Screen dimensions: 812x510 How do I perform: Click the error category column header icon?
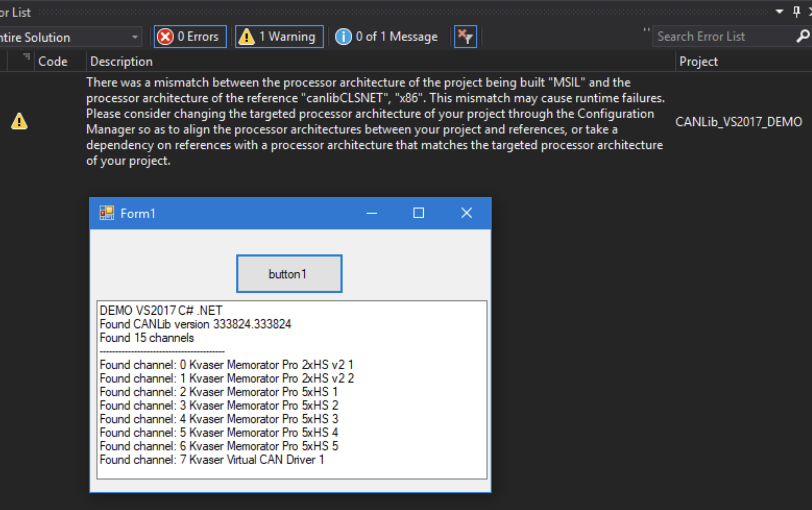pos(26,56)
